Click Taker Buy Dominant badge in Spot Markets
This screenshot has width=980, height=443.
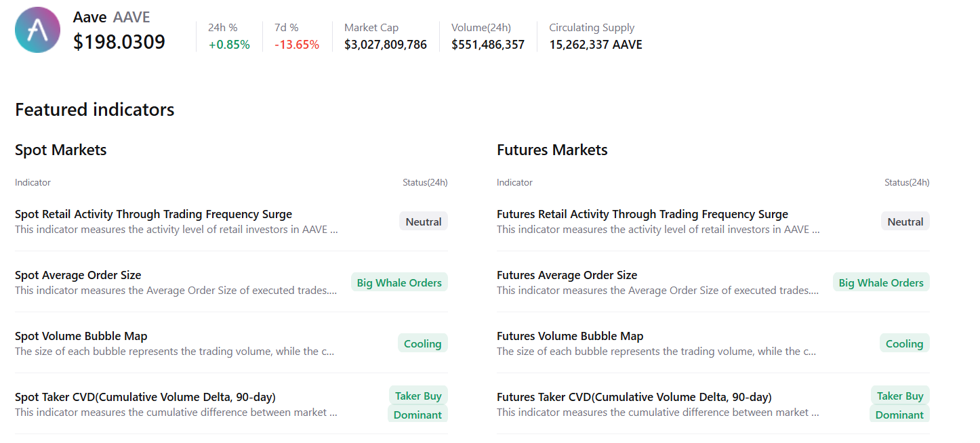click(418, 404)
